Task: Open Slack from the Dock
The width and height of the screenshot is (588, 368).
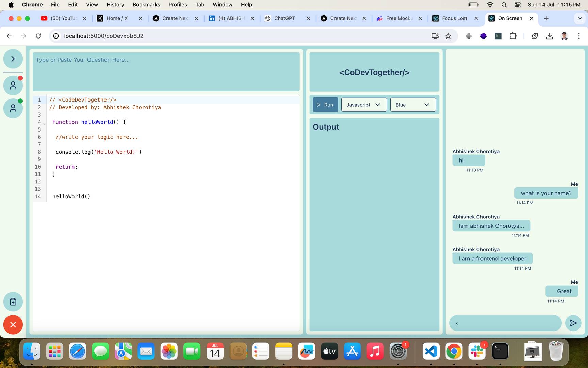Action: 476,351
